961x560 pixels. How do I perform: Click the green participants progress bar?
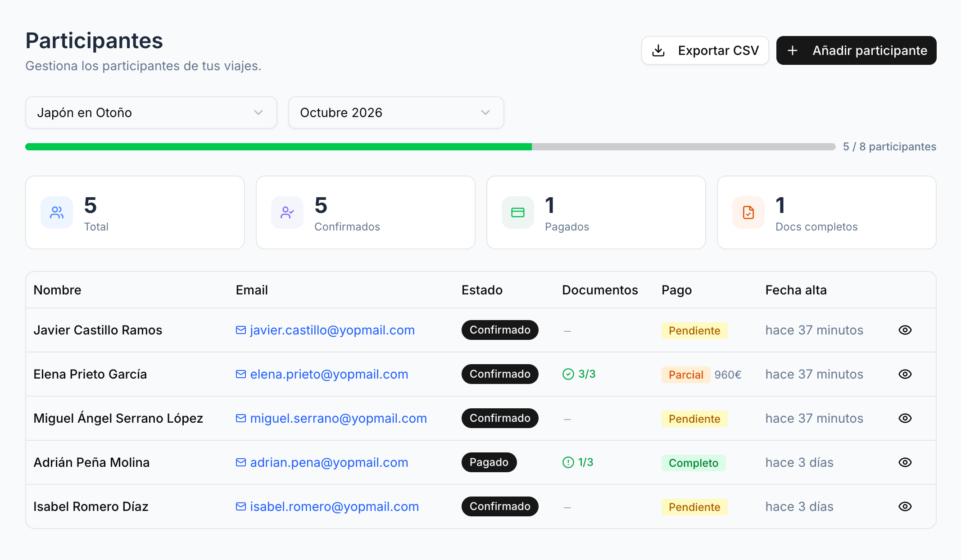coord(278,147)
